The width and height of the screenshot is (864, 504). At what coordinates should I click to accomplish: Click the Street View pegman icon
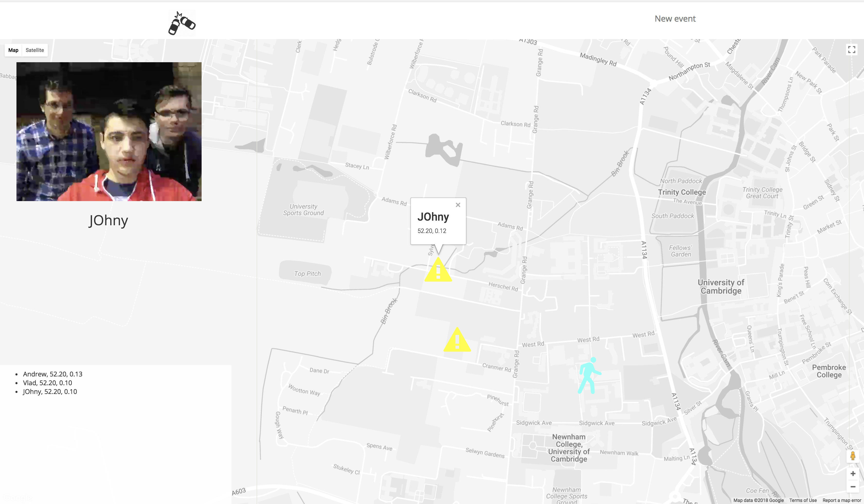tap(853, 456)
